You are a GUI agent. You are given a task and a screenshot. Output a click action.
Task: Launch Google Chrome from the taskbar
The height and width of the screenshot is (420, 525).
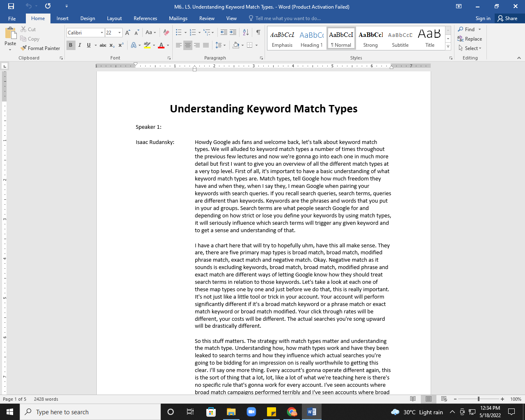292,412
